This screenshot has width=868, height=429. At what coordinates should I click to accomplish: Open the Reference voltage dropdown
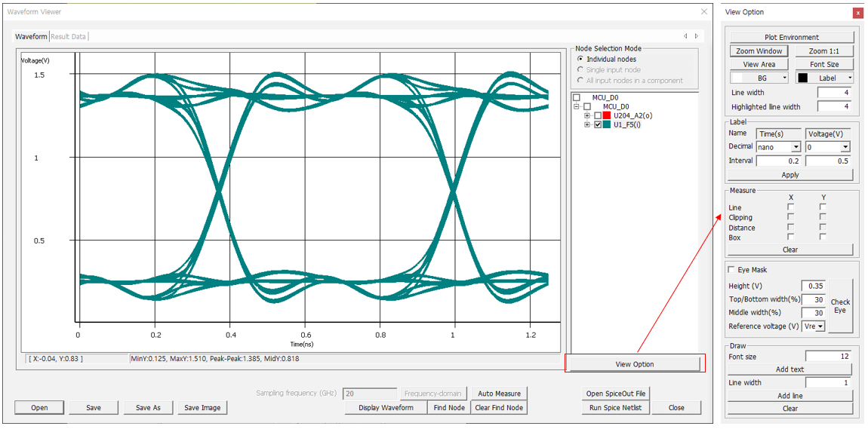820,326
